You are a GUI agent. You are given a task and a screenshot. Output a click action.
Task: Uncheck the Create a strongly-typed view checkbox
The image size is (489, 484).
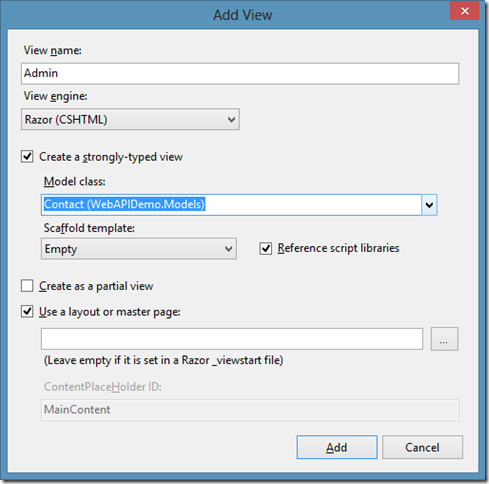click(27, 156)
